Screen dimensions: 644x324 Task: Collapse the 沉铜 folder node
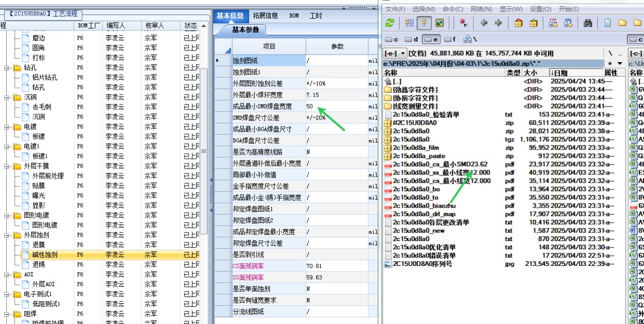[7, 98]
